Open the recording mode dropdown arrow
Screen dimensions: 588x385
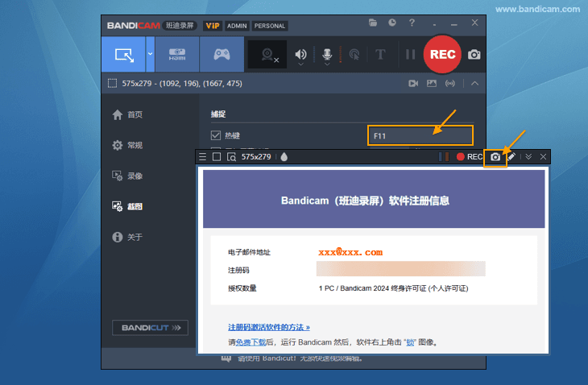(x=150, y=54)
